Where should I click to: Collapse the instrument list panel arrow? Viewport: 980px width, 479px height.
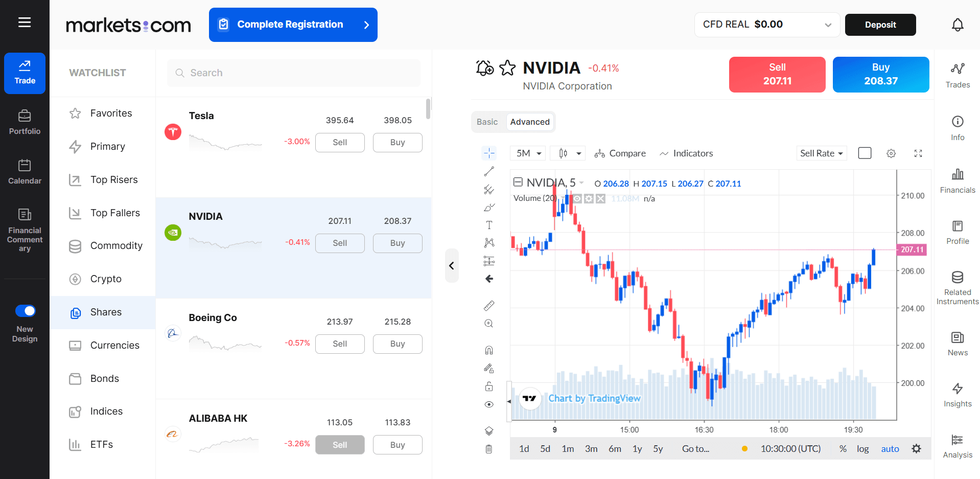tap(452, 265)
